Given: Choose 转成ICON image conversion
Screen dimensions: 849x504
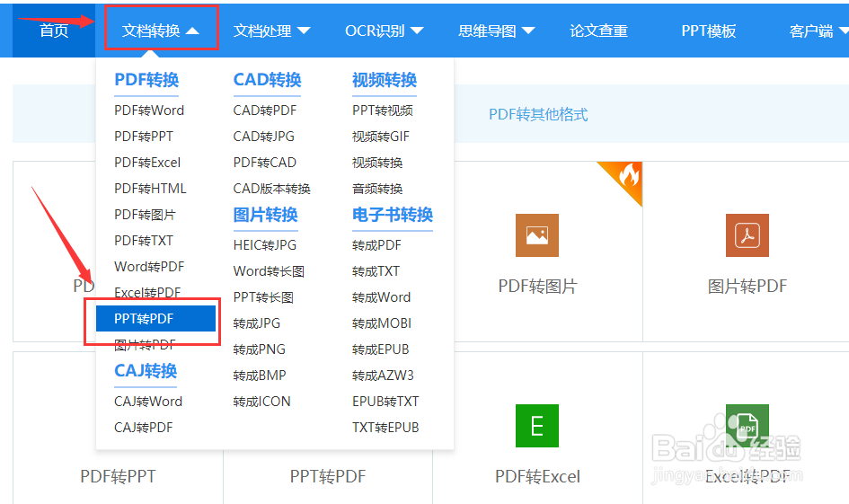Looking at the screenshot, I should pyautogui.click(x=261, y=402).
